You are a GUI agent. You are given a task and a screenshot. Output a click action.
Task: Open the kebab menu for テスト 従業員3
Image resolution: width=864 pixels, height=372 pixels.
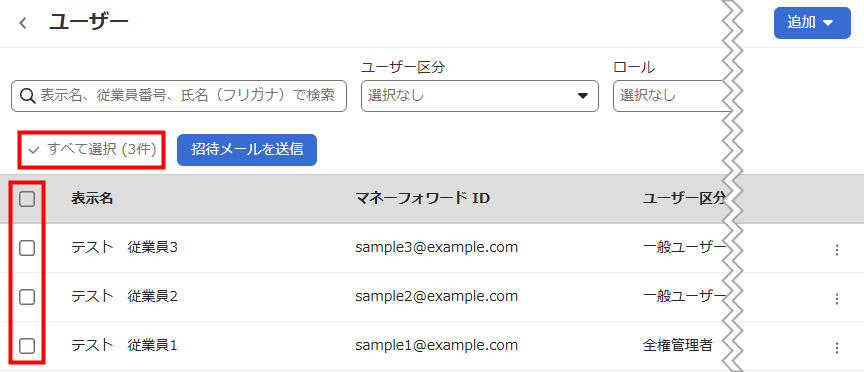coord(836,250)
